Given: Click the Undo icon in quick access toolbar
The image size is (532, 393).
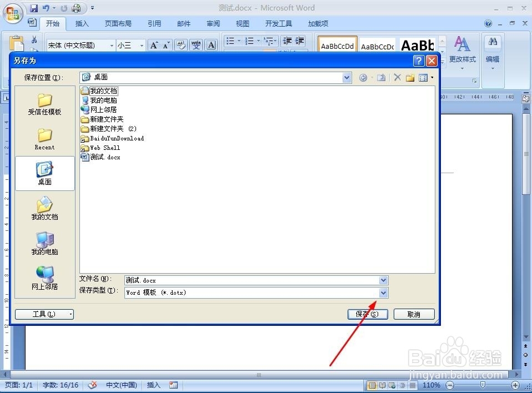Looking at the screenshot, I should point(46,8).
